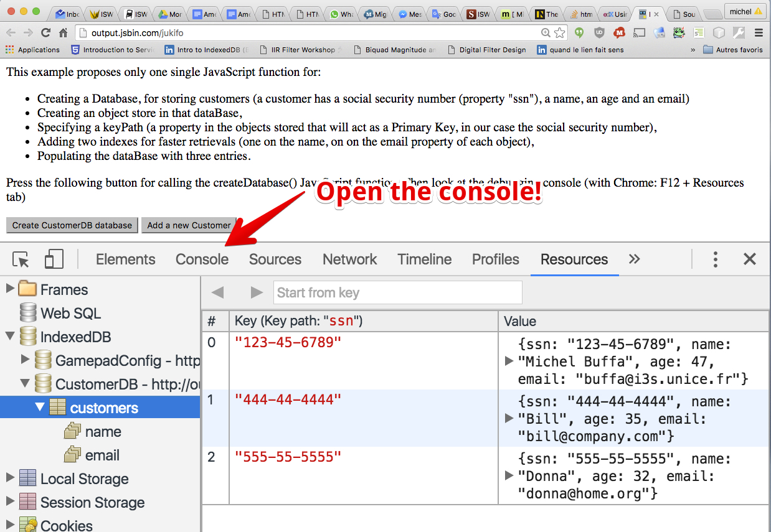Viewport: 771px width, 532px height.
Task: Bookmark this page with the star icon
Action: click(560, 33)
